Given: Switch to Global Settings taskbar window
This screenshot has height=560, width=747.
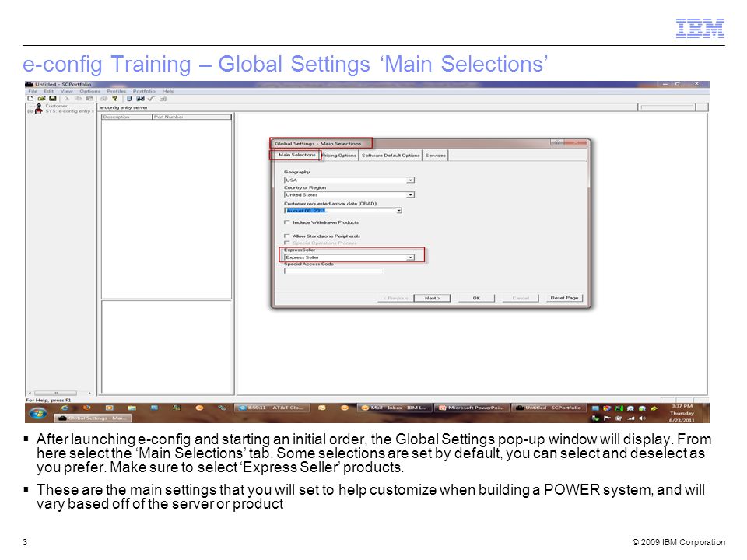Looking at the screenshot, I should [93, 418].
